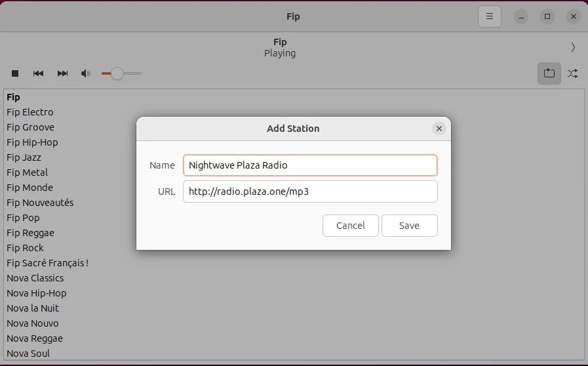Maximize the Fip window

[547, 16]
